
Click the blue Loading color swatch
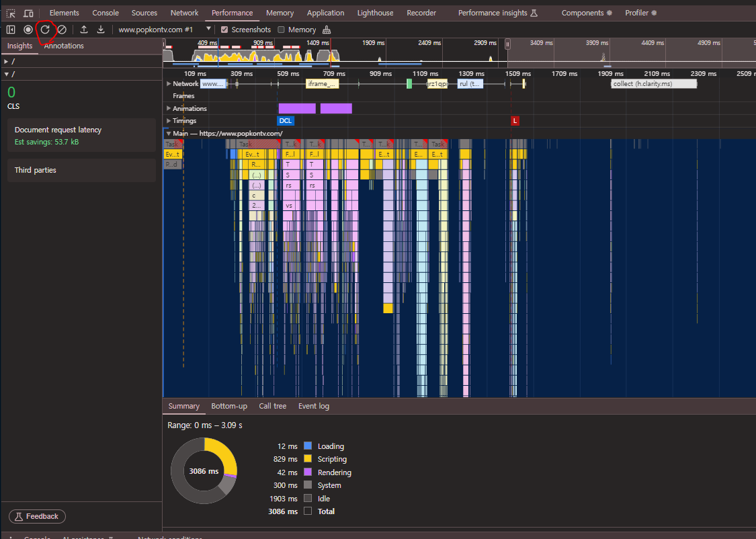click(x=308, y=446)
